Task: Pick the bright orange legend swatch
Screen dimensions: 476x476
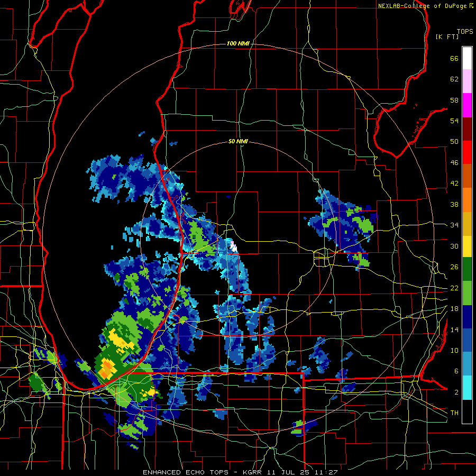Action: 467,200
